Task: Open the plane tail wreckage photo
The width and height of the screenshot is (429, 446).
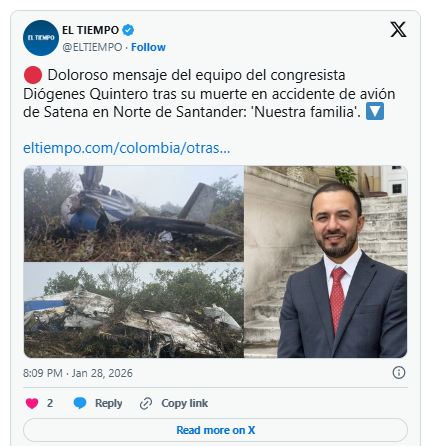Action: [x=134, y=213]
